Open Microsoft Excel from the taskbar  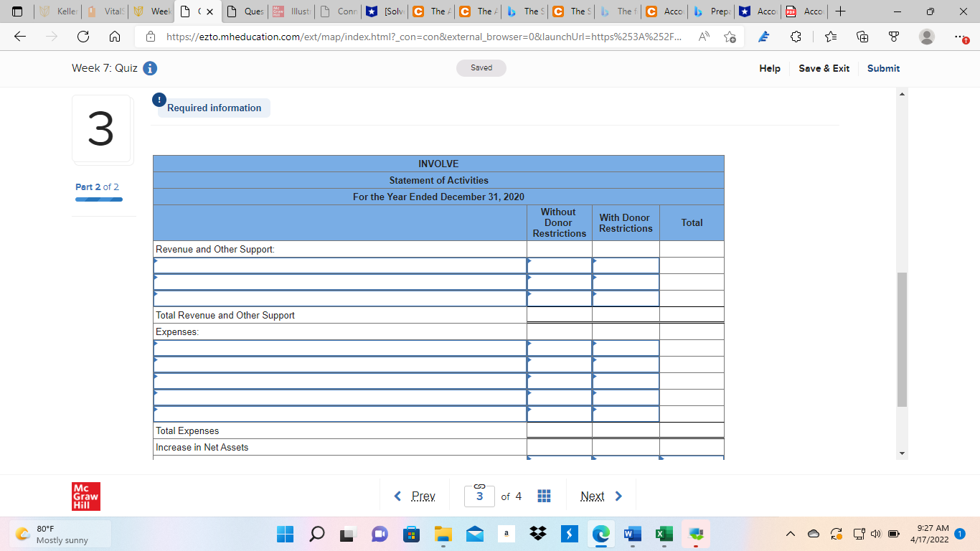(x=664, y=534)
